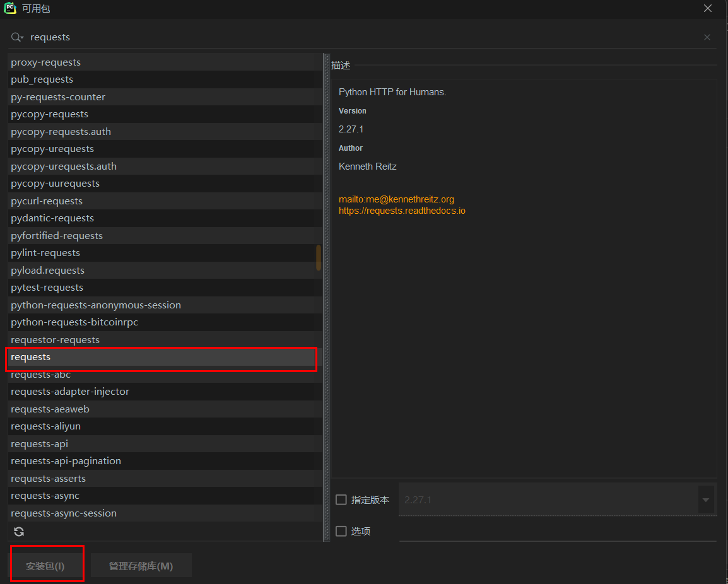Open the mailto:me@kennethreitz.org link
This screenshot has width=728, height=584.
(397, 199)
